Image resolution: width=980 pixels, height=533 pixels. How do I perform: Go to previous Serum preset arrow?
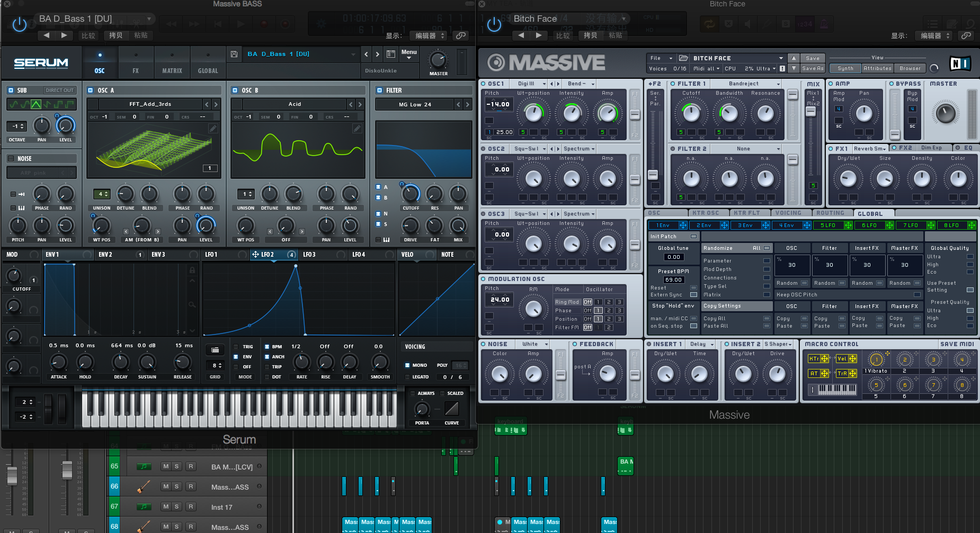(366, 54)
